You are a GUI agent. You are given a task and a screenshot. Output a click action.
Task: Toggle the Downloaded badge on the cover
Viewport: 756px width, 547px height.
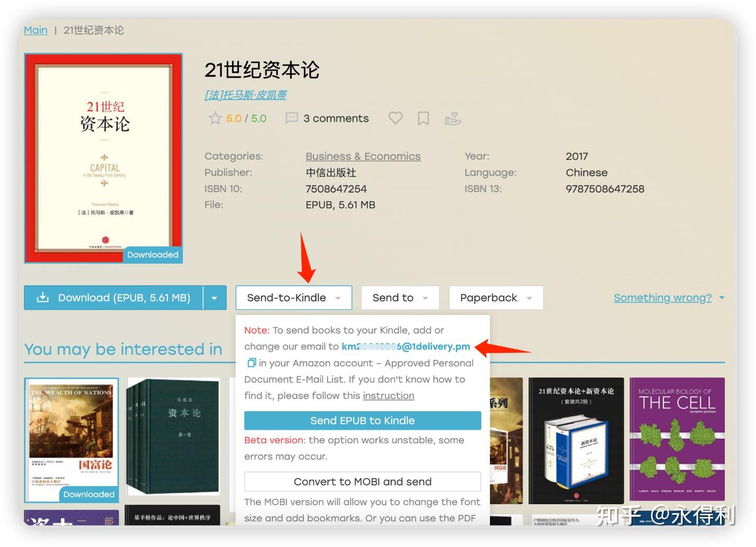pyautogui.click(x=152, y=254)
